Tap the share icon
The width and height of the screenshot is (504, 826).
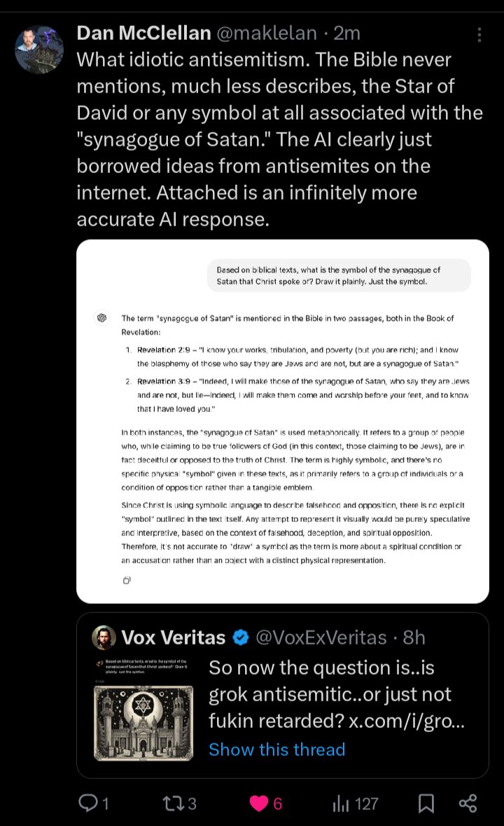tap(468, 803)
